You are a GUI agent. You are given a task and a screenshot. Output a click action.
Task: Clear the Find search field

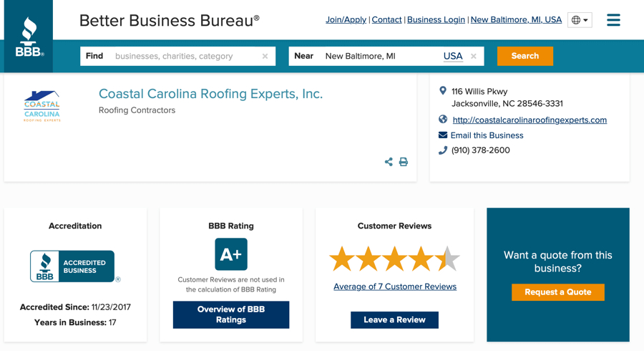pos(265,57)
